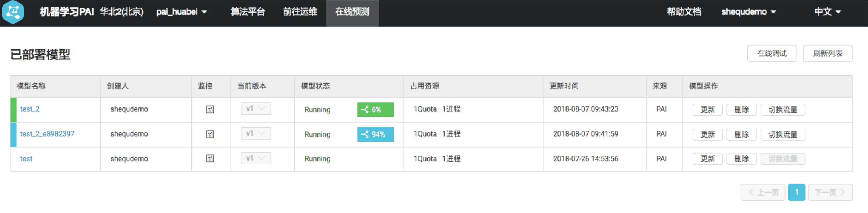Click the 在线调试 button
Image resolution: width=868 pixels, height=213 pixels.
tap(772, 54)
